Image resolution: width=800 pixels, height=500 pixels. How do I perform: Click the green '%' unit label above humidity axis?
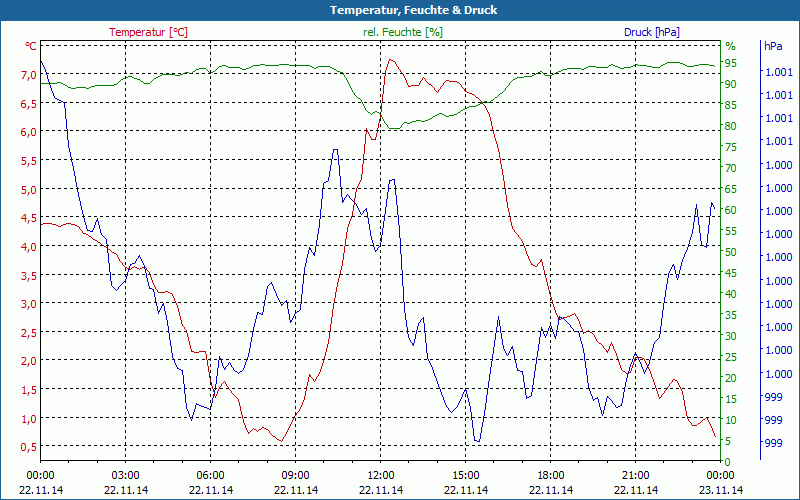pos(731,46)
